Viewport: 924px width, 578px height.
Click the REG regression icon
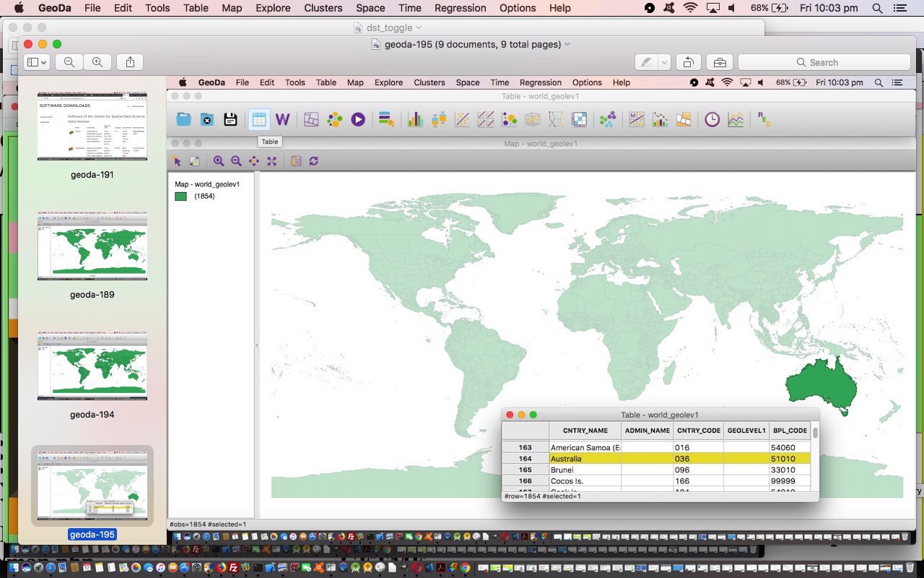click(764, 119)
